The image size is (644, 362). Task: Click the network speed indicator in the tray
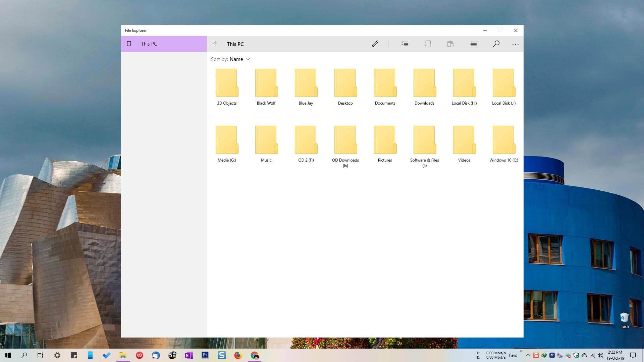(492, 355)
